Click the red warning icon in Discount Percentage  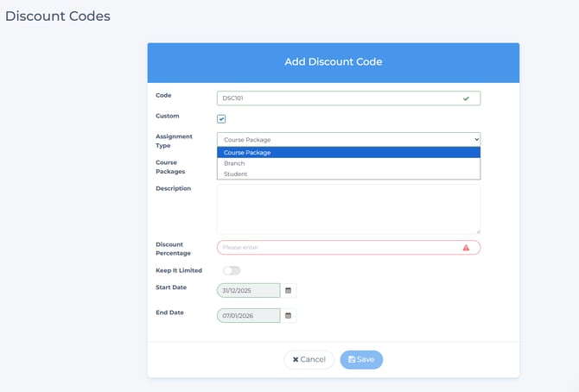coord(466,248)
